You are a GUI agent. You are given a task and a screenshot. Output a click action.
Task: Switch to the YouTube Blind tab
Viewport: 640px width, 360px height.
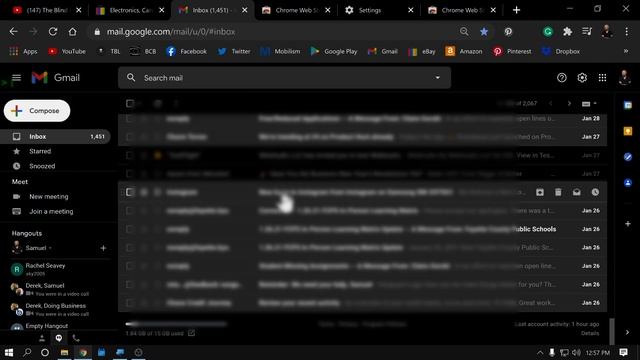46,10
